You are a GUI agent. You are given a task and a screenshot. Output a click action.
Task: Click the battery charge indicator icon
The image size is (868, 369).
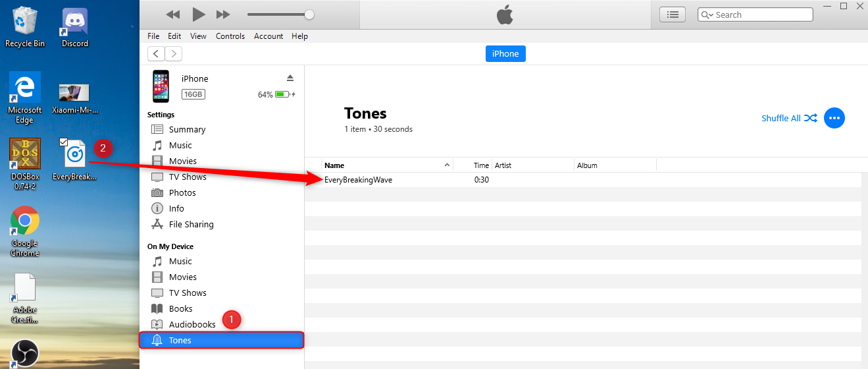tap(284, 94)
